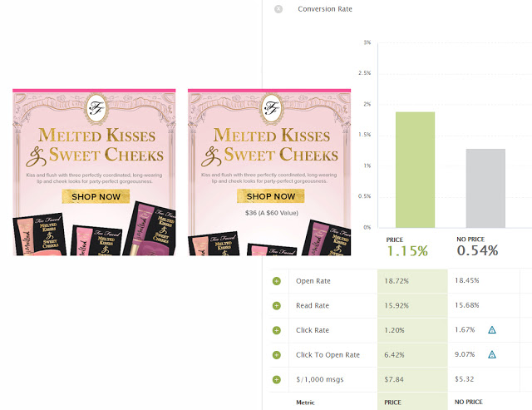Select the Open Rate label
Screen dimensions: 532x410
tap(313, 281)
